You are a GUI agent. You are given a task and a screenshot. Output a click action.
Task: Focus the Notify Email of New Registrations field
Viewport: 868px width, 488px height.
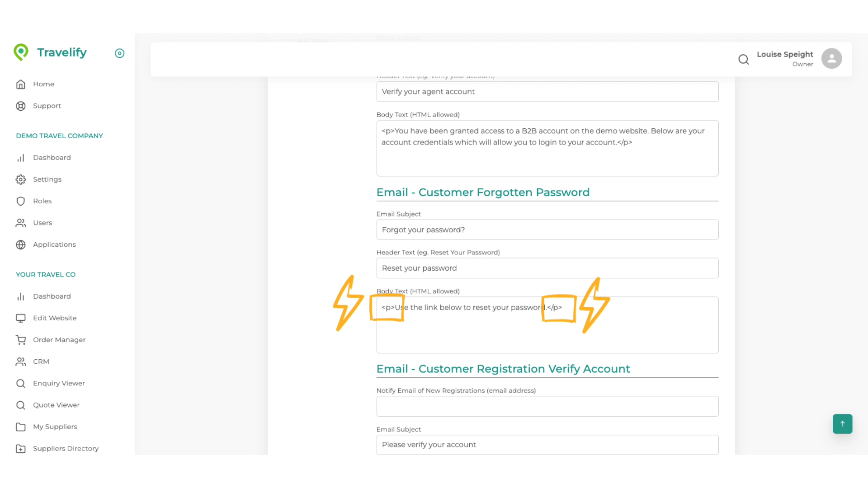point(547,406)
